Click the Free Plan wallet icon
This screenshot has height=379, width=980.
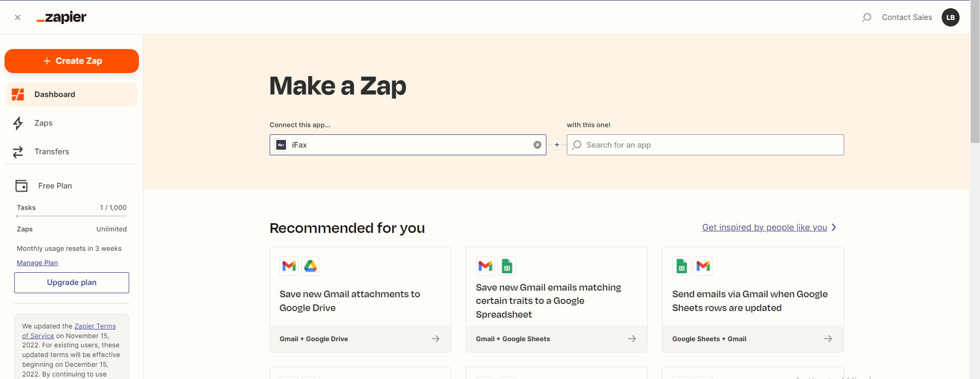click(21, 186)
